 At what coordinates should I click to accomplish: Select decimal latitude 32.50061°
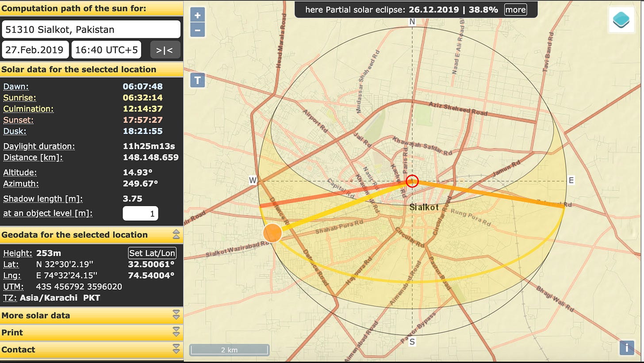pos(152,264)
